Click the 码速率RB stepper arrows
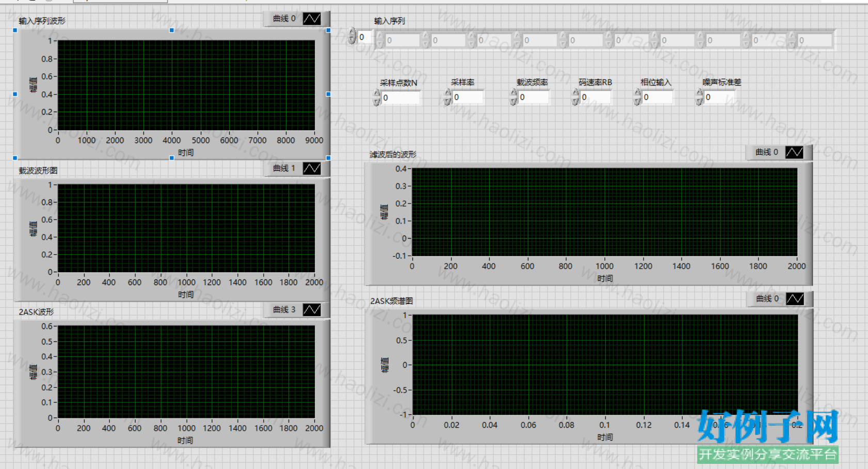This screenshot has width=868, height=469. tap(575, 97)
